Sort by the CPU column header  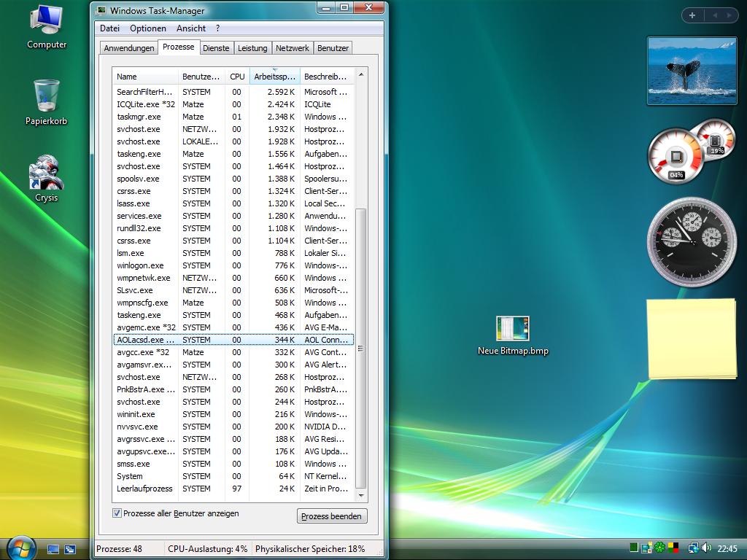(237, 76)
